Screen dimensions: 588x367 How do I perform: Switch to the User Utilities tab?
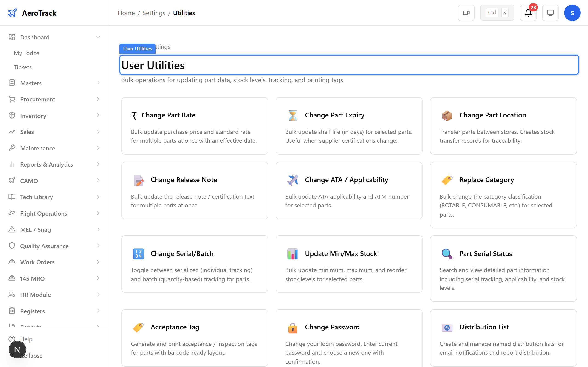[137, 49]
